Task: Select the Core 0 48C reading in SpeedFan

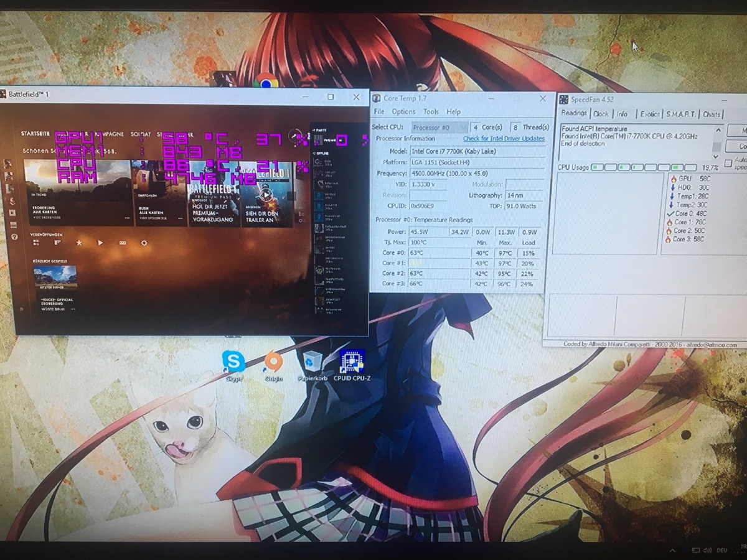Action: click(687, 213)
